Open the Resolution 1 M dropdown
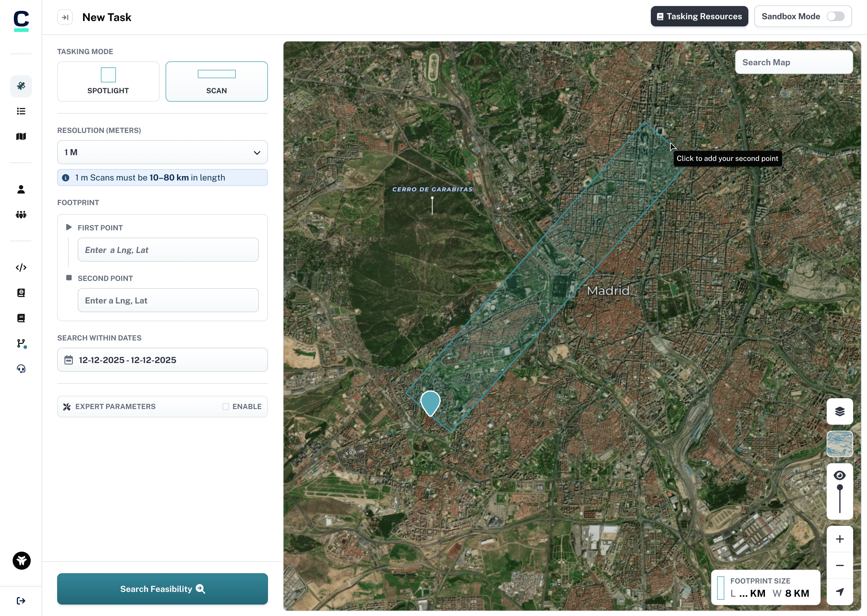 point(163,152)
